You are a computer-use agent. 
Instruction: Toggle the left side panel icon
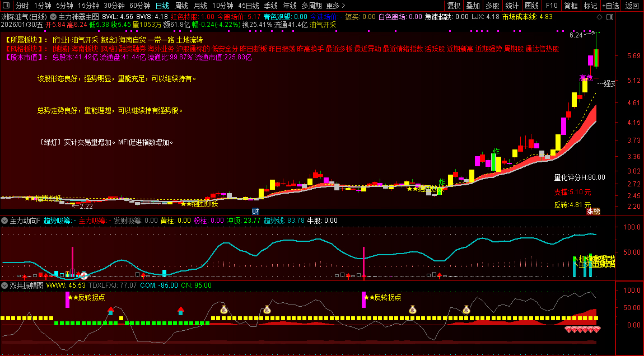point(6,6)
